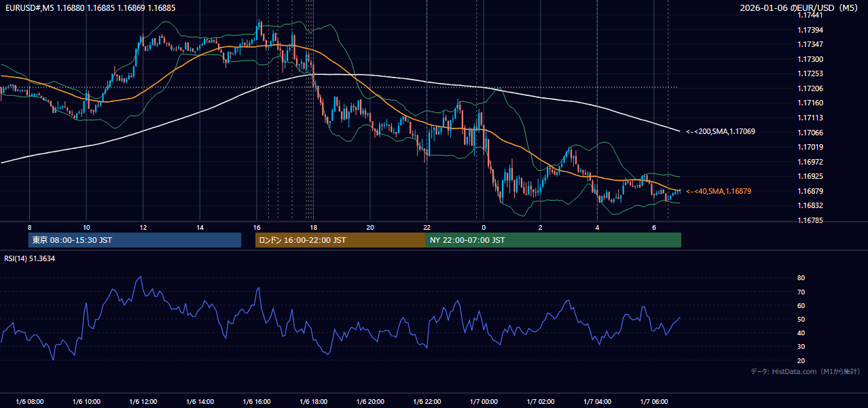Click the RSI 60 level label
This screenshot has width=868, height=408.
tap(801, 305)
